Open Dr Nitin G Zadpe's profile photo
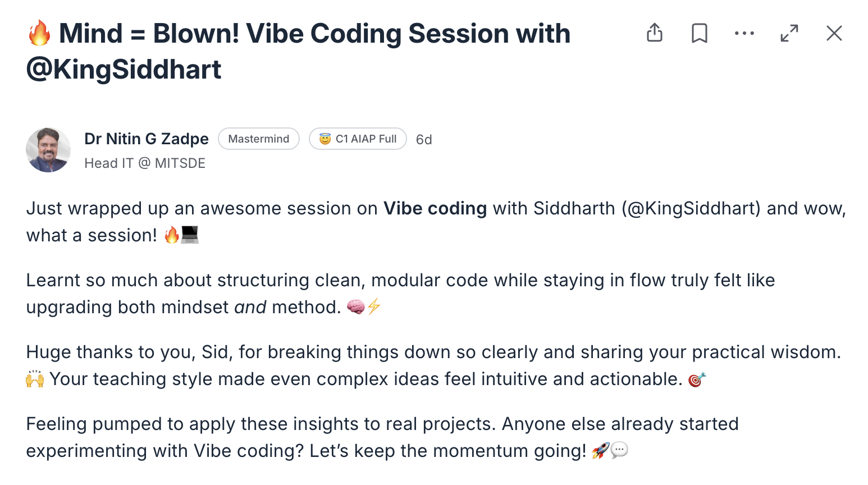This screenshot has height=485, width=868. point(48,150)
